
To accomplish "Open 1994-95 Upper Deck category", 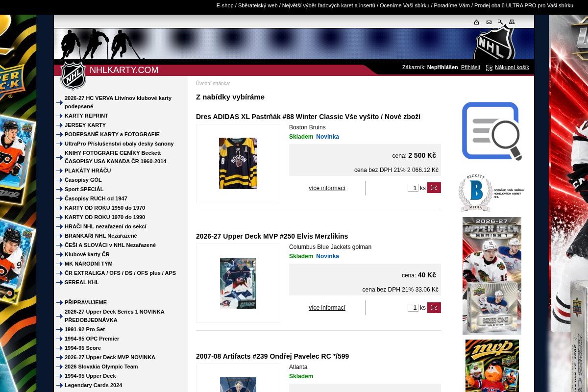I will coord(90,376).
